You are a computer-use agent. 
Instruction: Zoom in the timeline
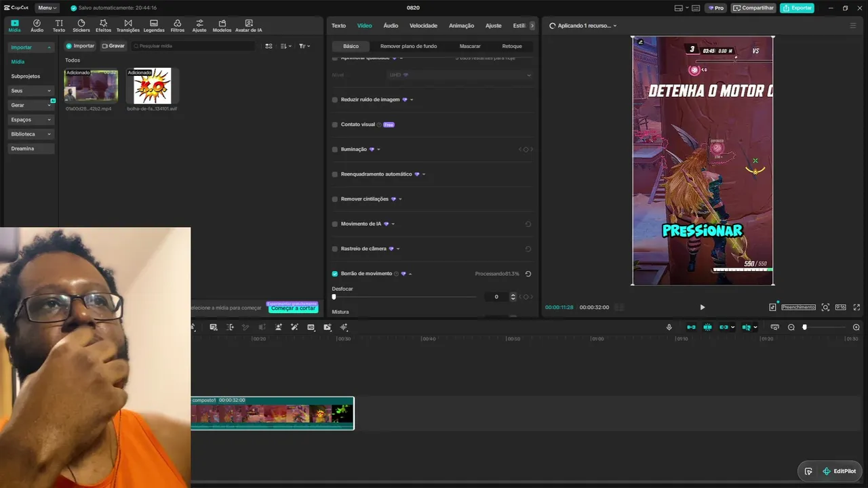coord(856,327)
